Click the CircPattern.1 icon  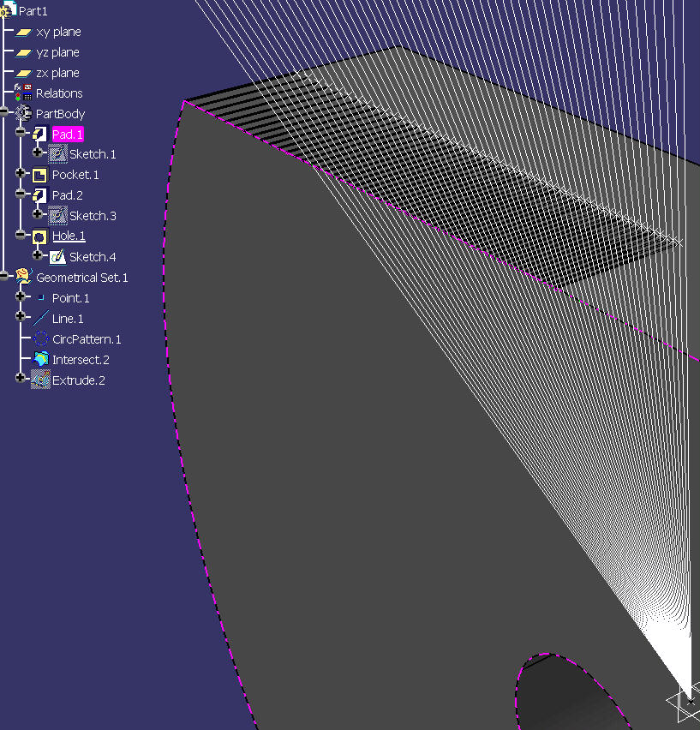tap(41, 338)
